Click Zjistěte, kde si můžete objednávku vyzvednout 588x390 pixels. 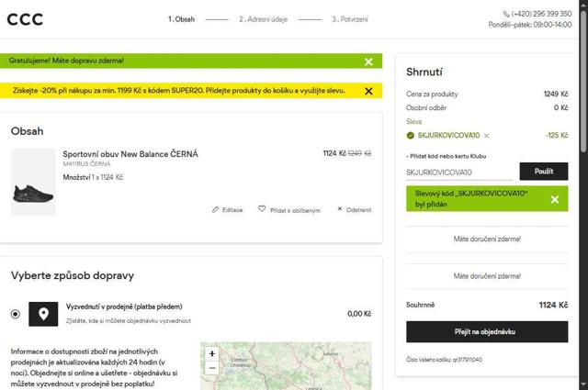[x=129, y=320]
